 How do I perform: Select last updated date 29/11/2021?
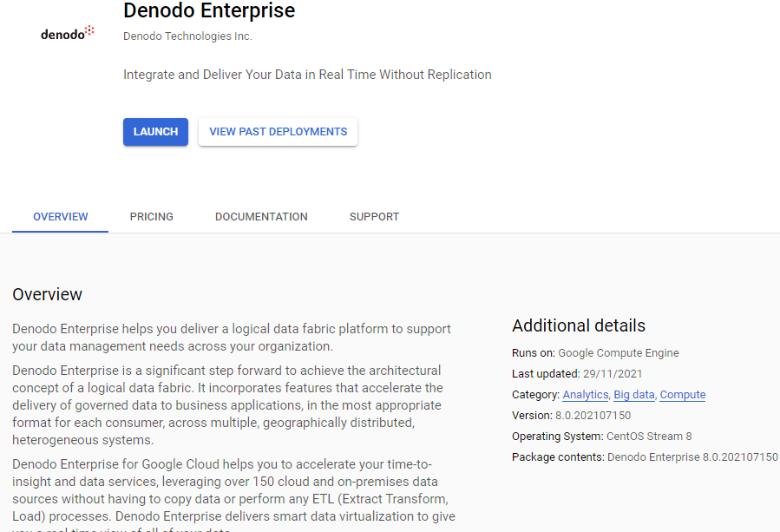point(613,374)
